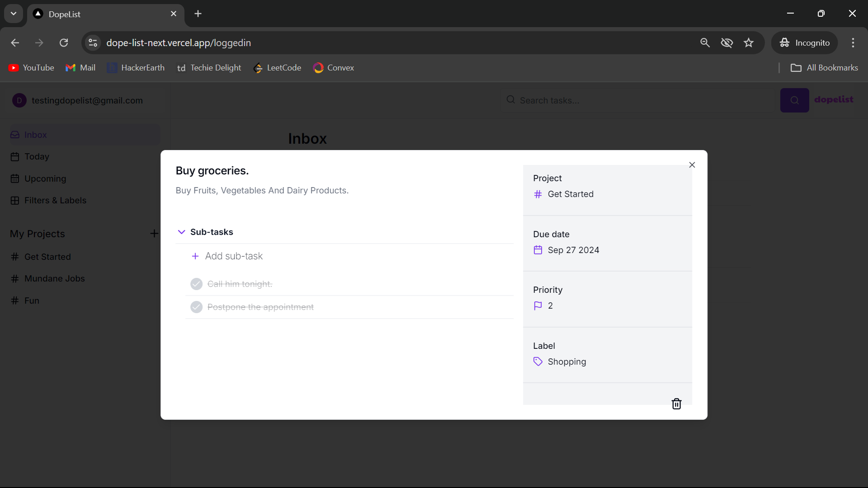Click the Shopping label tag icon

coord(538,361)
